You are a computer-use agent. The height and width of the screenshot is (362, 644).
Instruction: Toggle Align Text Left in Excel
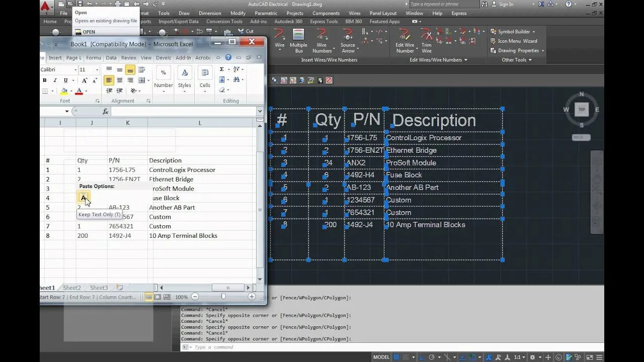pyautogui.click(x=109, y=80)
